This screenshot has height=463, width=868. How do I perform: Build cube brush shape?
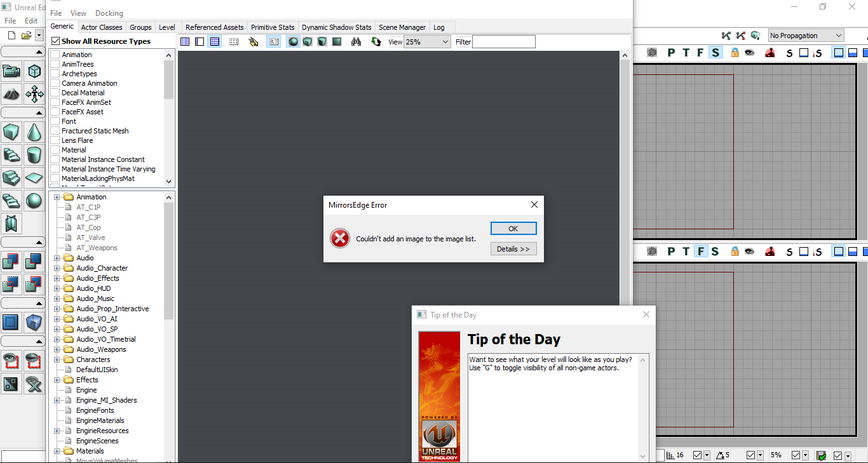[11, 132]
